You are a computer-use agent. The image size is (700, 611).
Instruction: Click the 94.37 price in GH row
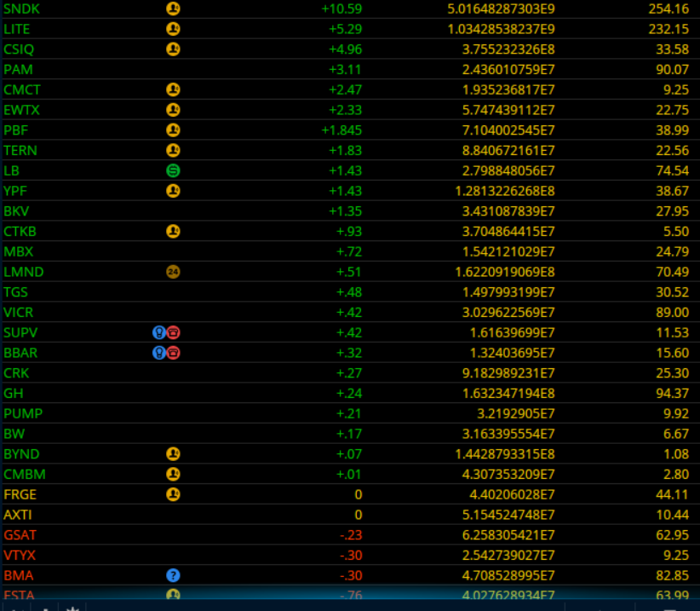pyautogui.click(x=672, y=393)
